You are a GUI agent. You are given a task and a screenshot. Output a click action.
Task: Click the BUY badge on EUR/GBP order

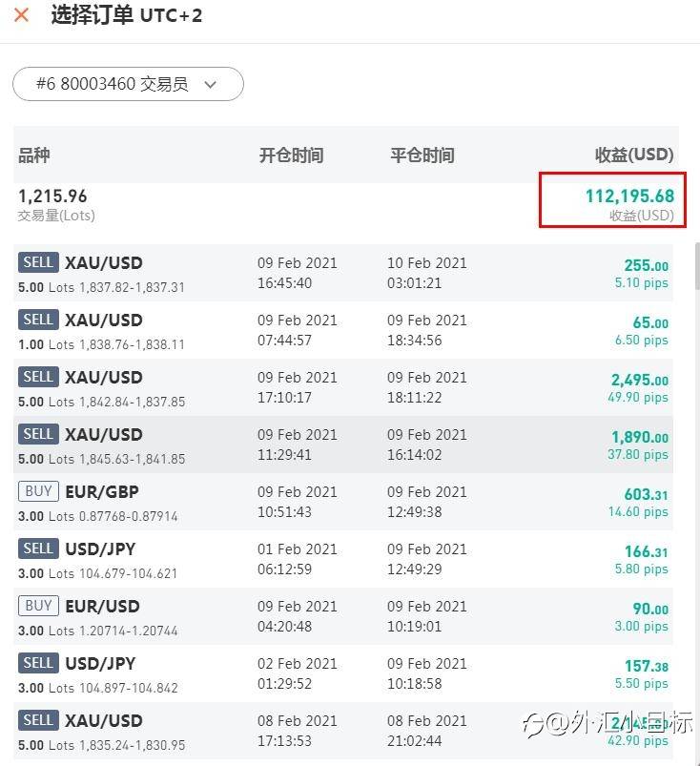[38, 491]
